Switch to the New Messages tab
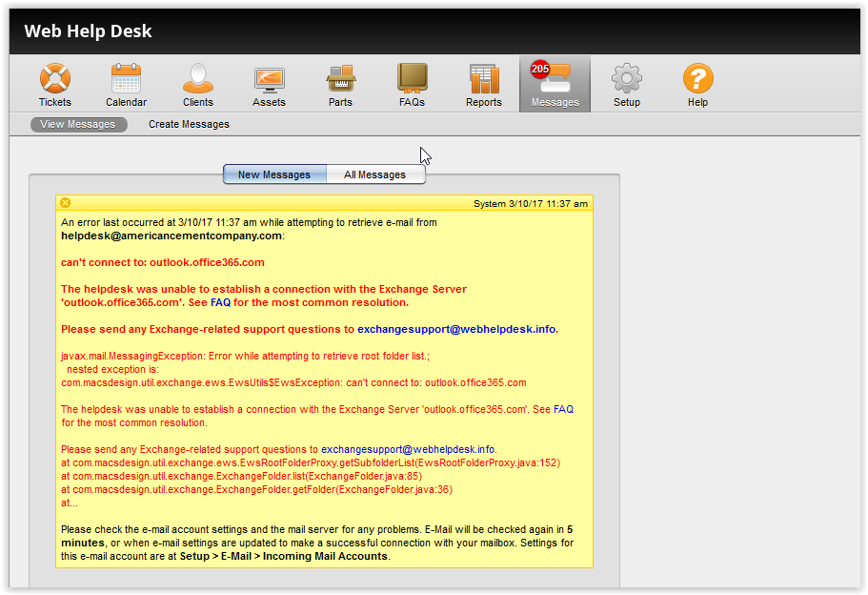868x595 pixels. point(274,174)
